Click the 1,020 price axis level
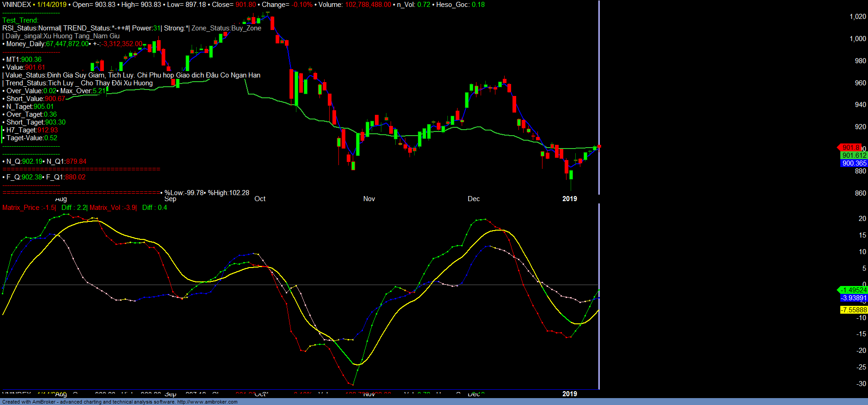The image size is (868, 405). coord(857,17)
